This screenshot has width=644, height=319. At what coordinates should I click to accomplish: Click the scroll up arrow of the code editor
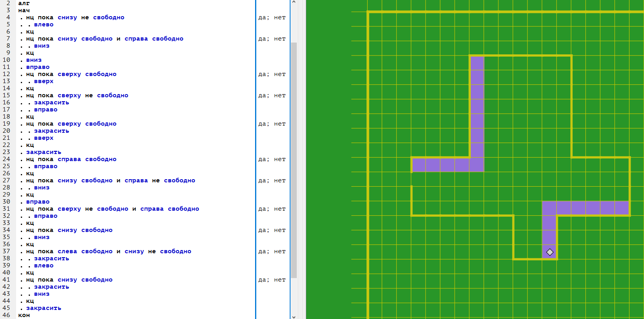294,2
